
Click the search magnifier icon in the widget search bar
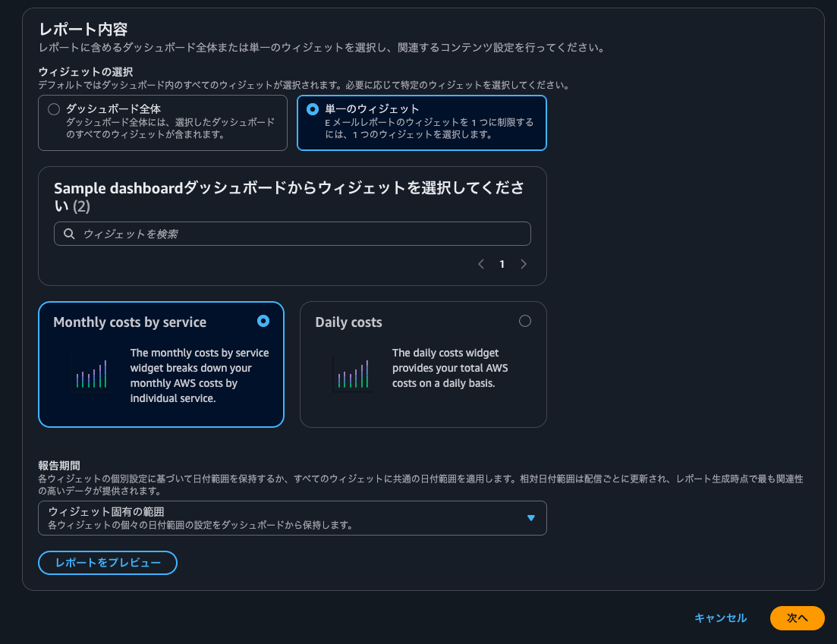68,233
